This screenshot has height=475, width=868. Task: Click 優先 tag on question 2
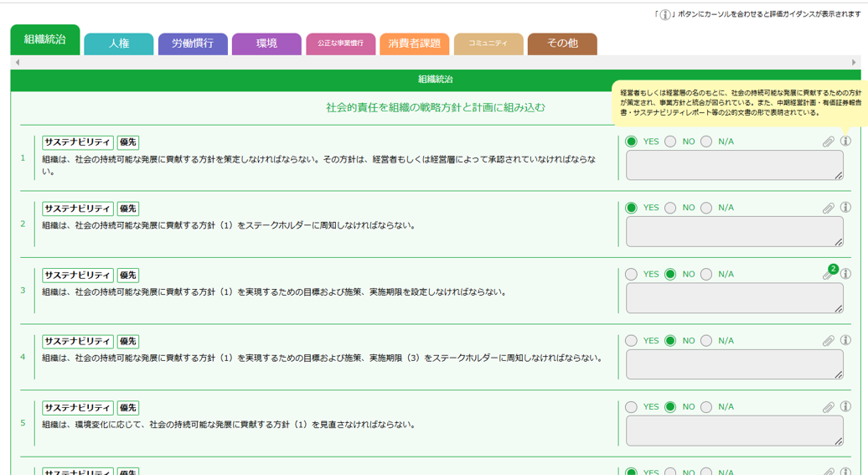click(x=128, y=209)
